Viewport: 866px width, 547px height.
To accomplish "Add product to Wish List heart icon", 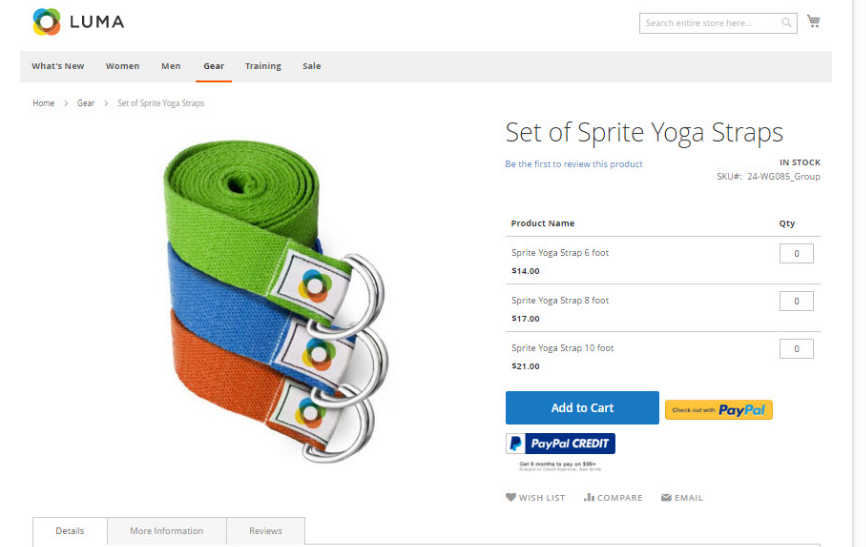I will pyautogui.click(x=511, y=497).
